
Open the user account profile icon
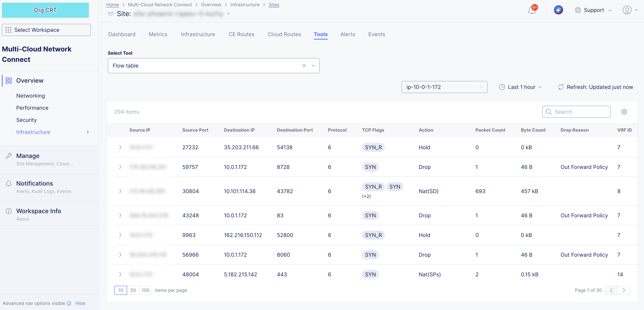point(627,10)
